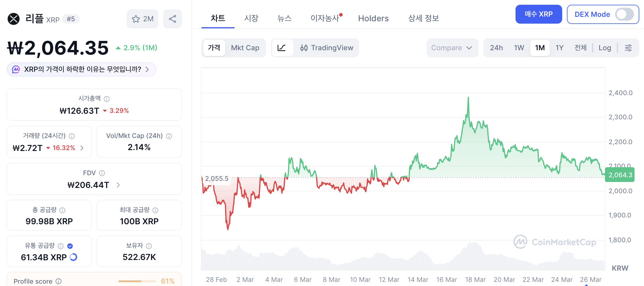Enable the Log scale option
644x286 pixels.
(605, 48)
